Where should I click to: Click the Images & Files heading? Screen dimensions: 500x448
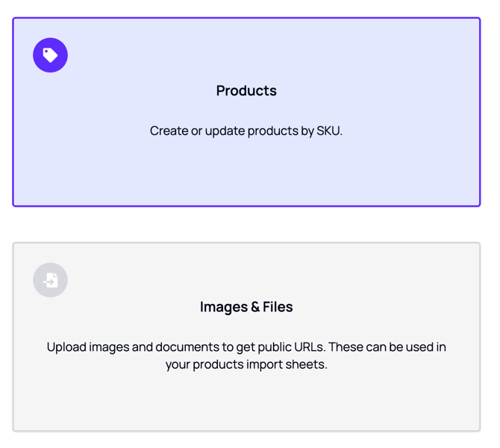[x=246, y=307]
